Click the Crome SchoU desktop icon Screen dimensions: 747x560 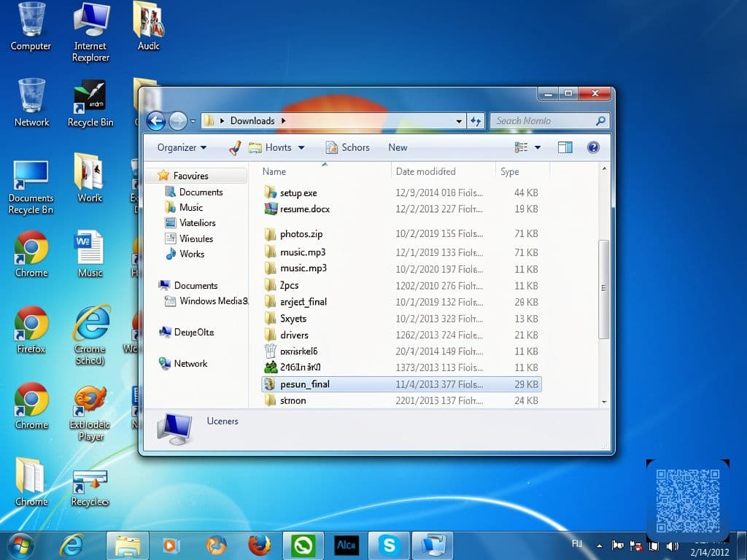point(90,336)
